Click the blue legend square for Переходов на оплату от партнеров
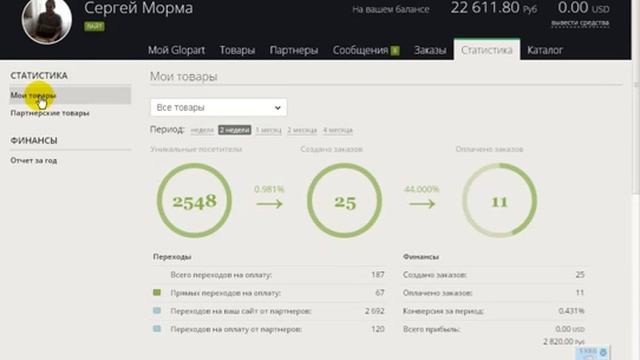 click(157, 329)
